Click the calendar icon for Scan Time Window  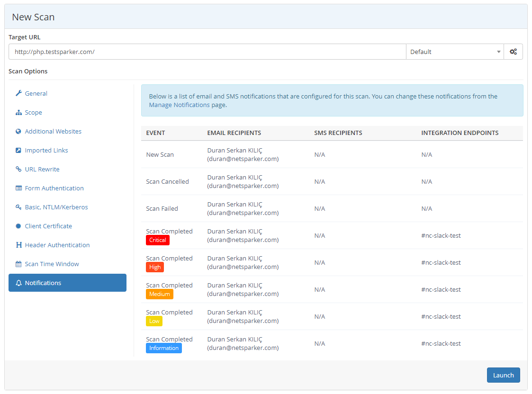[18, 264]
